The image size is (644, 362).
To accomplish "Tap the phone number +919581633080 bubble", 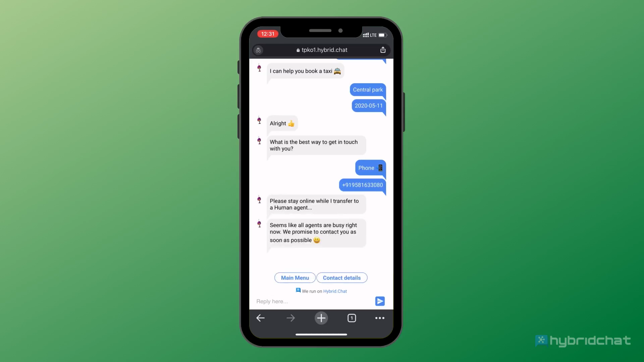I will (362, 185).
